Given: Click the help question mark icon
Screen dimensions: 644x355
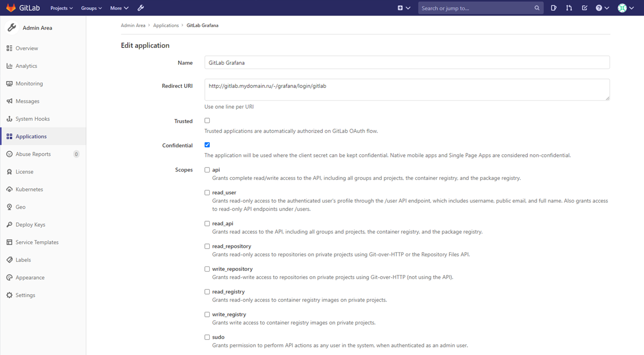Looking at the screenshot, I should click(599, 8).
